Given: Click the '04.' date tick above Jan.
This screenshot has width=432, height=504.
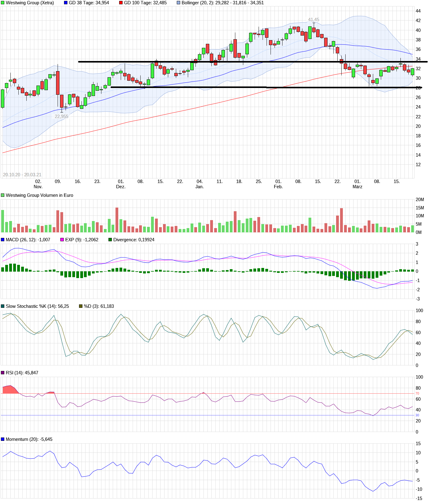Looking at the screenshot, I should tap(199, 181).
